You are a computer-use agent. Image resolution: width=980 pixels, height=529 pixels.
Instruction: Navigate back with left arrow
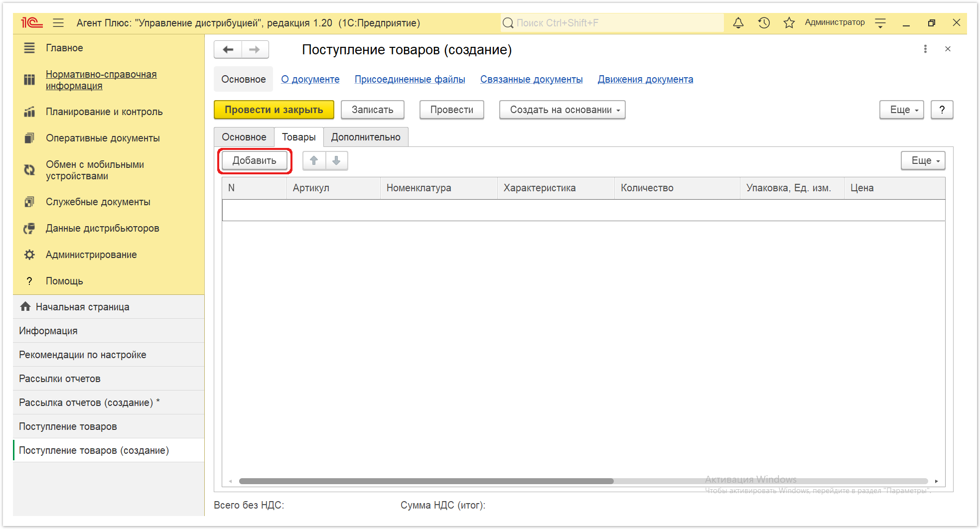coord(228,49)
